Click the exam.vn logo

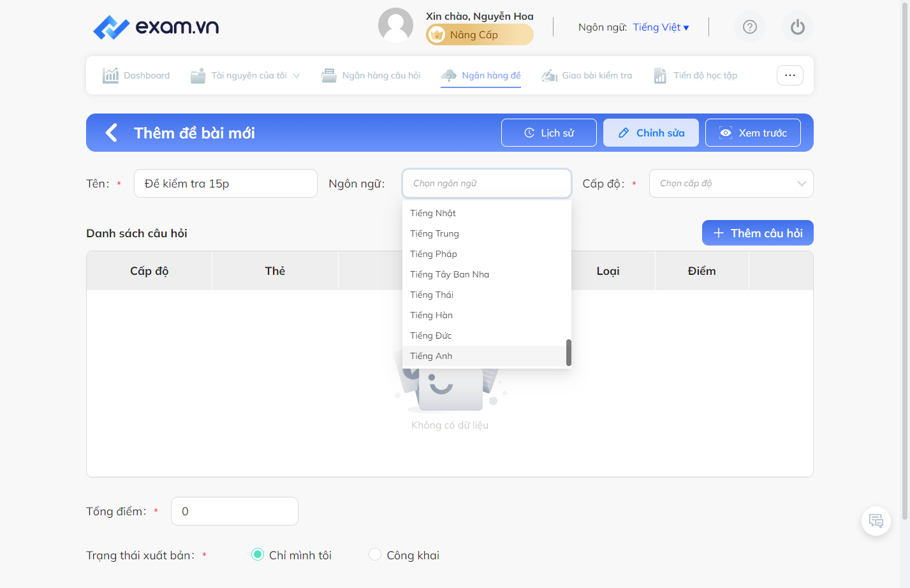[x=156, y=27]
